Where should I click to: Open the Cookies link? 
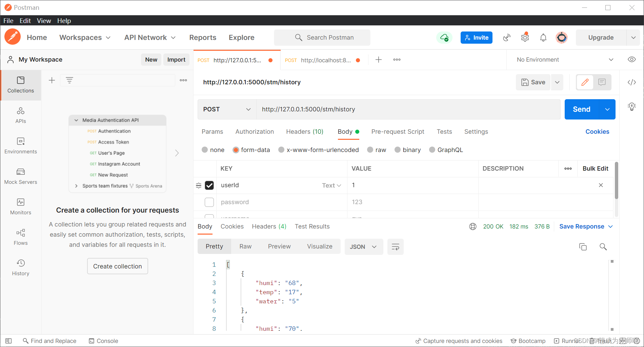597,132
